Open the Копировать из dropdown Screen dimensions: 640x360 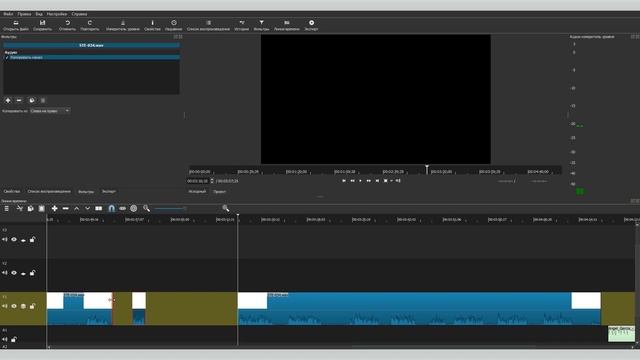(x=50, y=111)
